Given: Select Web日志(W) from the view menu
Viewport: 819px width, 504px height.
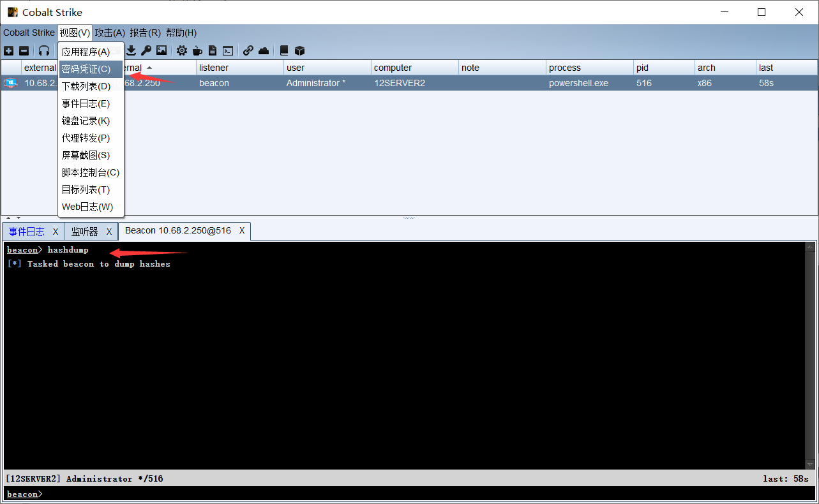Looking at the screenshot, I should pos(91,207).
